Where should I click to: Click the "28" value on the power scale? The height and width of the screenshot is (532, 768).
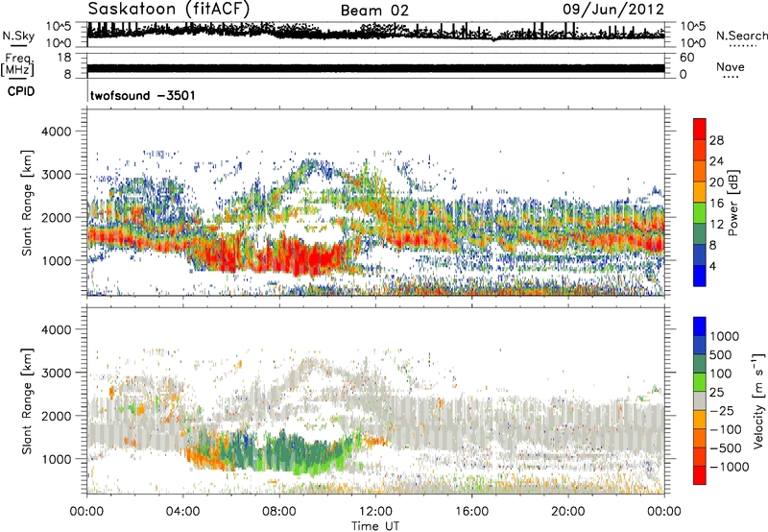(x=716, y=140)
